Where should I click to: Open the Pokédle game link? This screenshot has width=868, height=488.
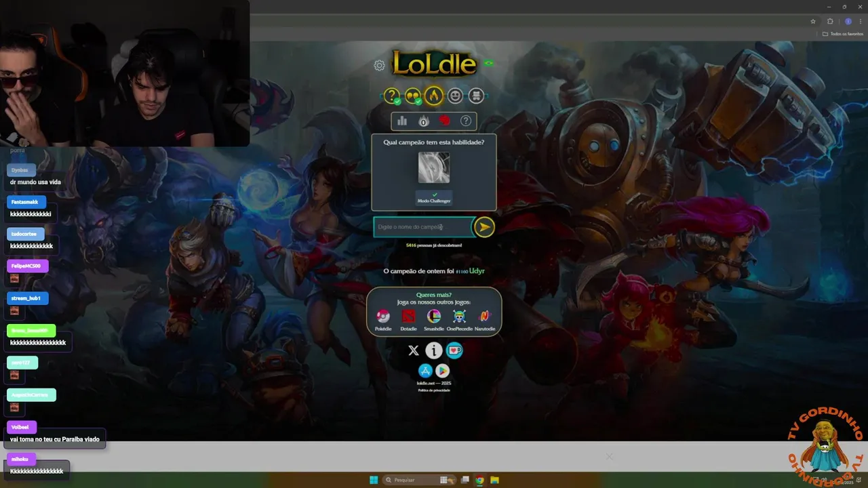[x=383, y=320]
